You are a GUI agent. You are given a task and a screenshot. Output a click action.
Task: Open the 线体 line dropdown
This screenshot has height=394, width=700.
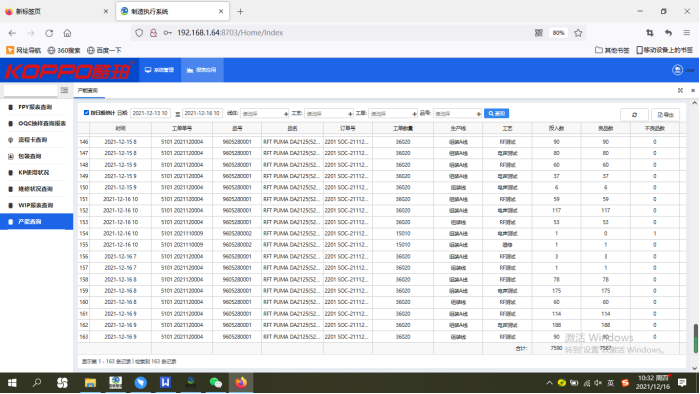click(x=265, y=114)
